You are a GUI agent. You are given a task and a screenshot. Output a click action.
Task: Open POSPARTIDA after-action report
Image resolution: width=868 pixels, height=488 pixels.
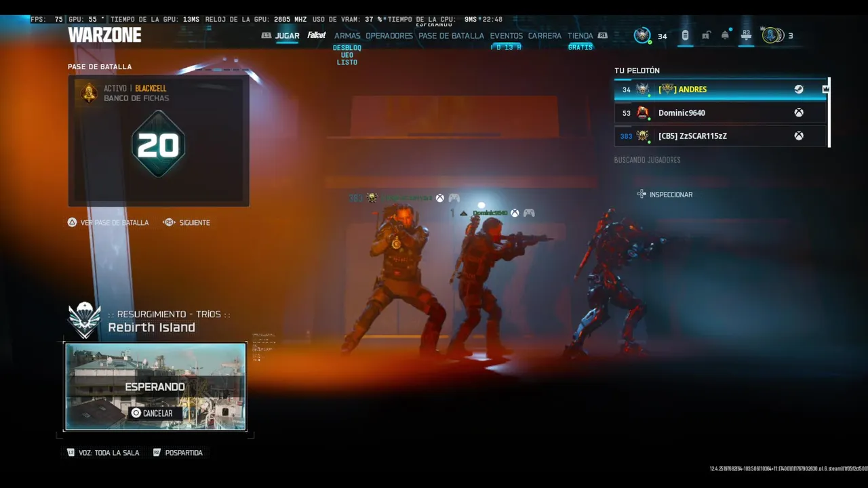pos(184,453)
